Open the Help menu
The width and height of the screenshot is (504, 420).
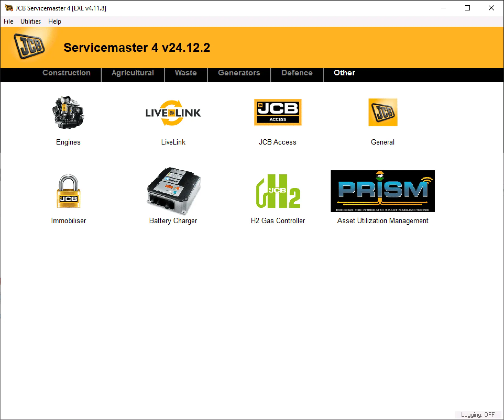pos(54,21)
